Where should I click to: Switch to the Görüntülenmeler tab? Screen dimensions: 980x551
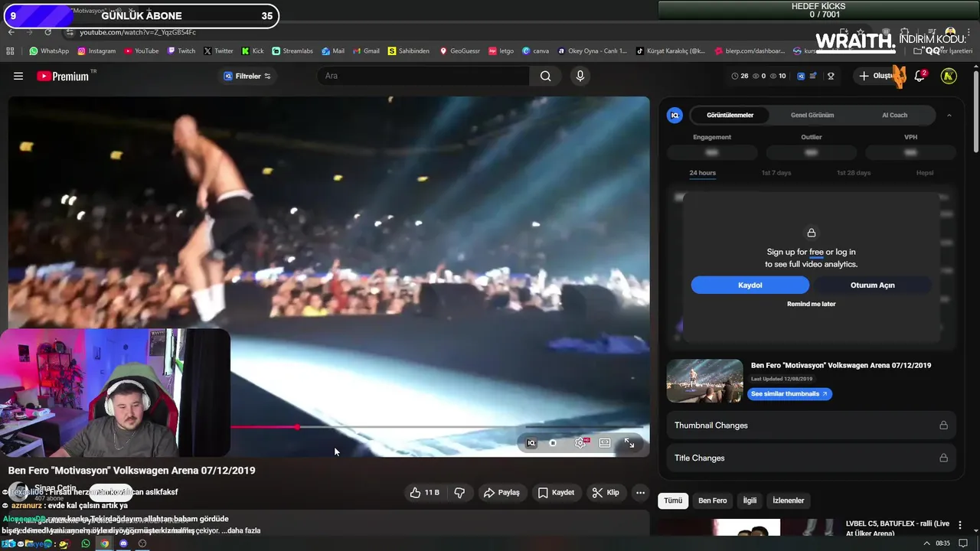(x=730, y=116)
